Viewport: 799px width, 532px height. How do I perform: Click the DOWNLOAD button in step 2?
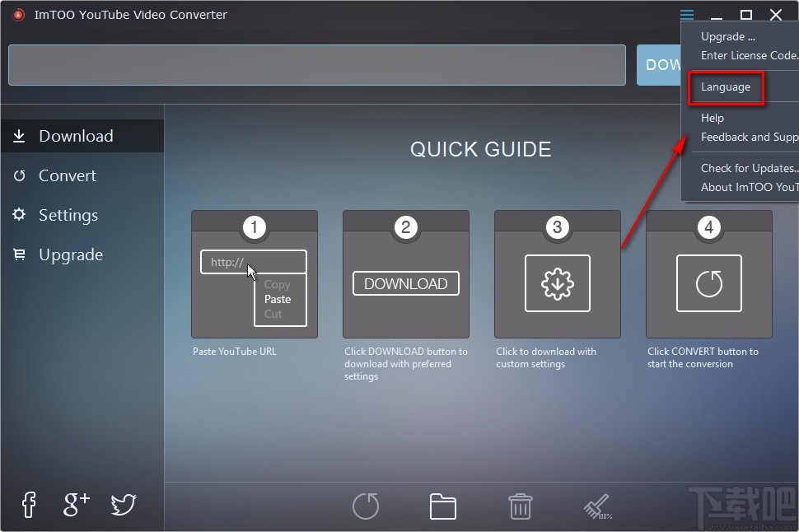pyautogui.click(x=405, y=283)
